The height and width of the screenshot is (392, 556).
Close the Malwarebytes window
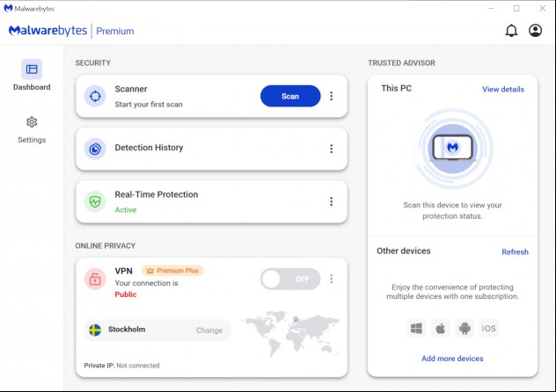543,8
